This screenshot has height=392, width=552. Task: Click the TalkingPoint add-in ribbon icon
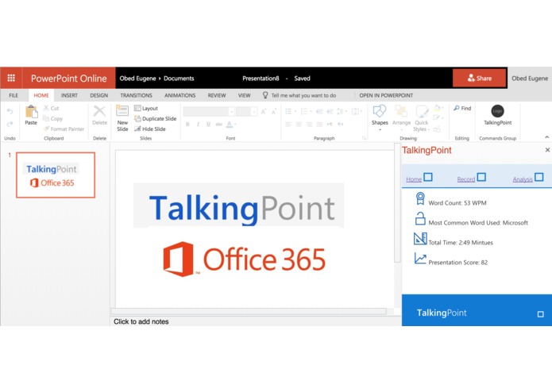pyautogui.click(x=497, y=111)
